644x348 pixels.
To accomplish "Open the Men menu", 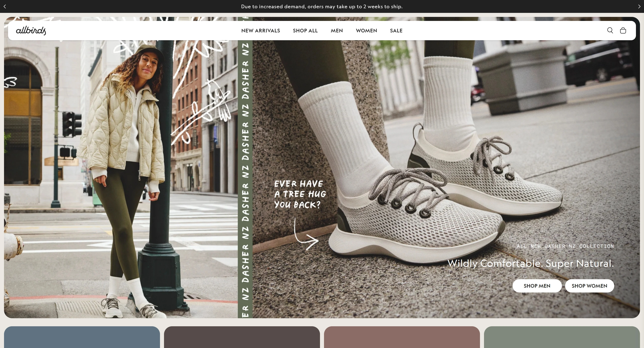I will (x=337, y=31).
